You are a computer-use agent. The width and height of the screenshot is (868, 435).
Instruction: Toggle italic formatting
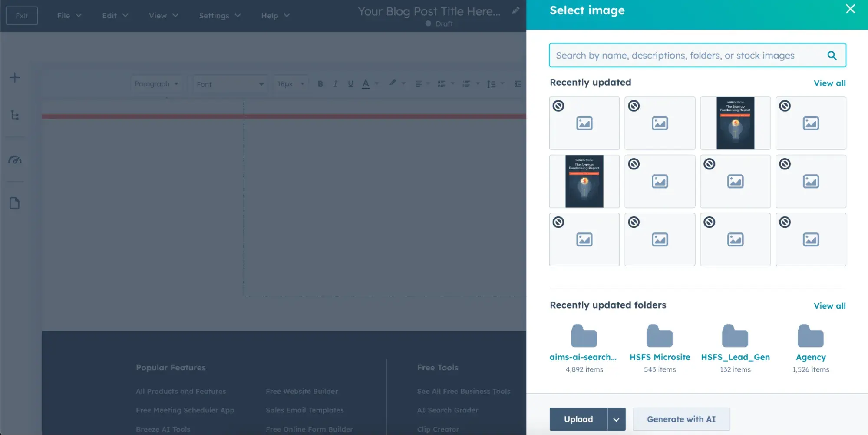tap(335, 84)
